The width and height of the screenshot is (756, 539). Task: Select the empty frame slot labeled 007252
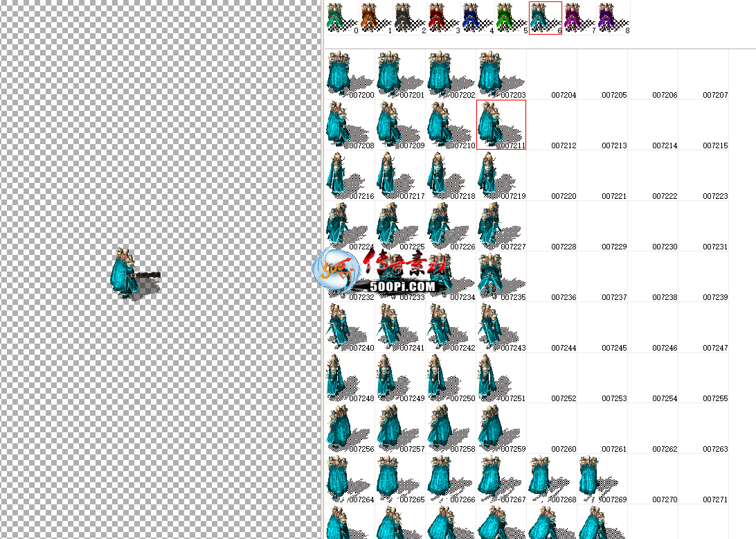tap(552, 378)
